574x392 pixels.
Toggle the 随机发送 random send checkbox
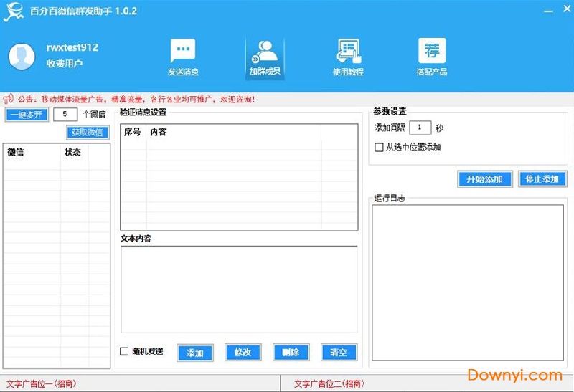(x=124, y=351)
